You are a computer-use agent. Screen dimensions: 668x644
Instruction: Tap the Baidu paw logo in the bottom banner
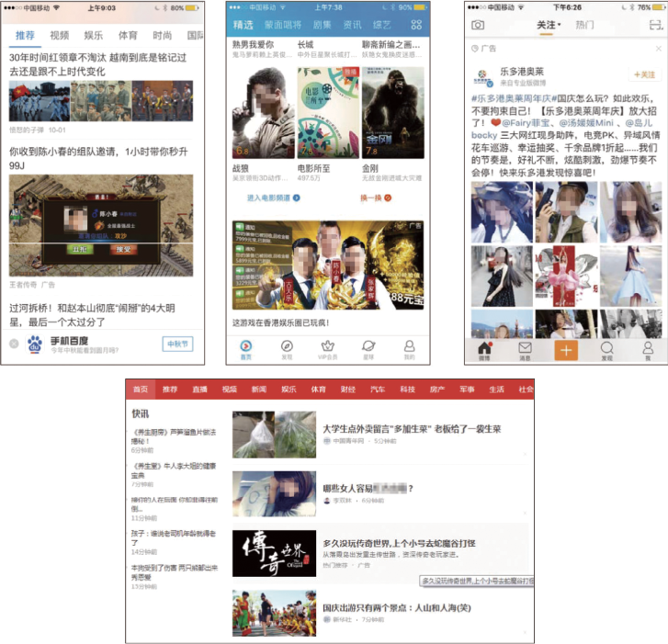coord(35,345)
